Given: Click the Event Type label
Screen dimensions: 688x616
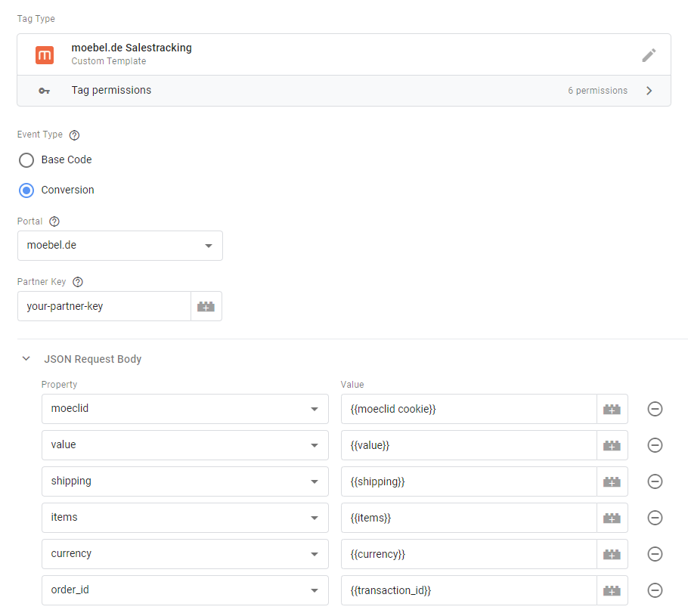Looking at the screenshot, I should click(x=40, y=135).
